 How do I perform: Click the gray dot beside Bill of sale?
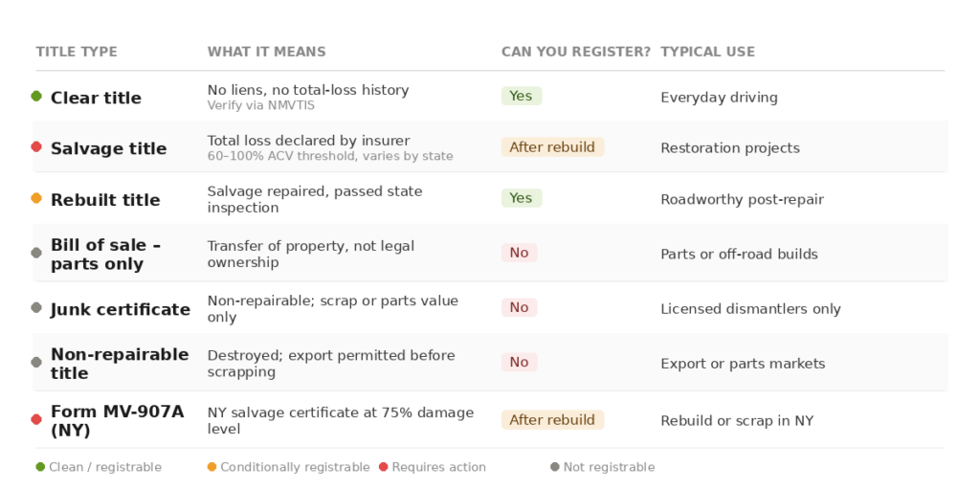36,253
